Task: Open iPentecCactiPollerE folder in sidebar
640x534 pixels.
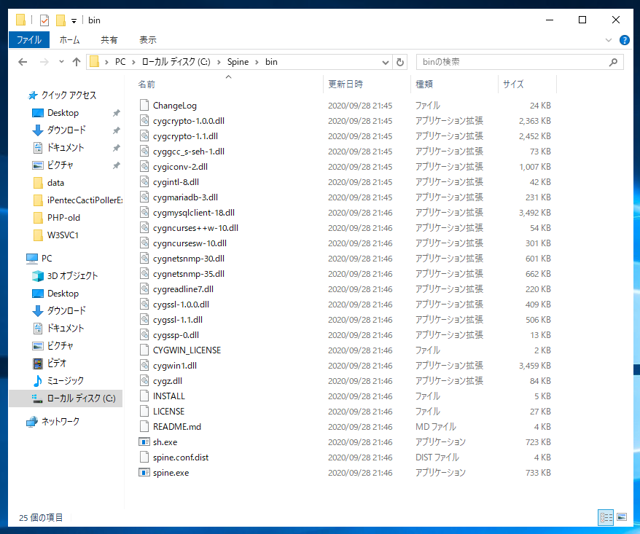Action: (85, 200)
